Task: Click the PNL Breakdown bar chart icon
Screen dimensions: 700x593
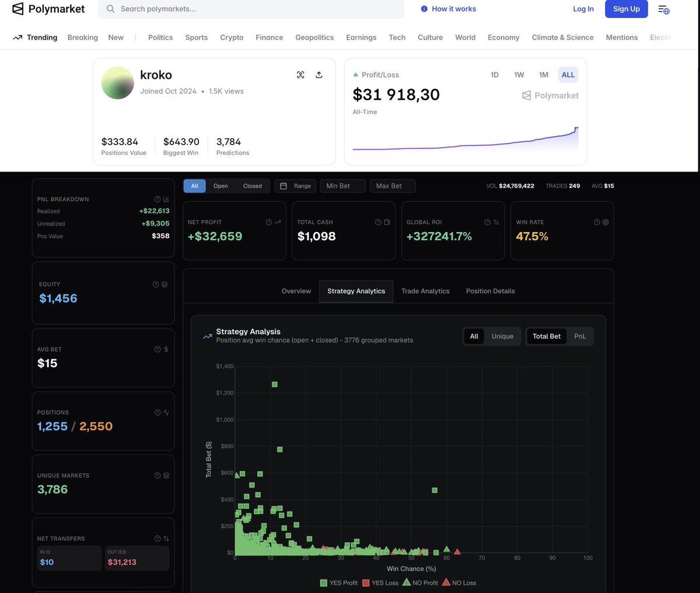Action: (x=166, y=199)
